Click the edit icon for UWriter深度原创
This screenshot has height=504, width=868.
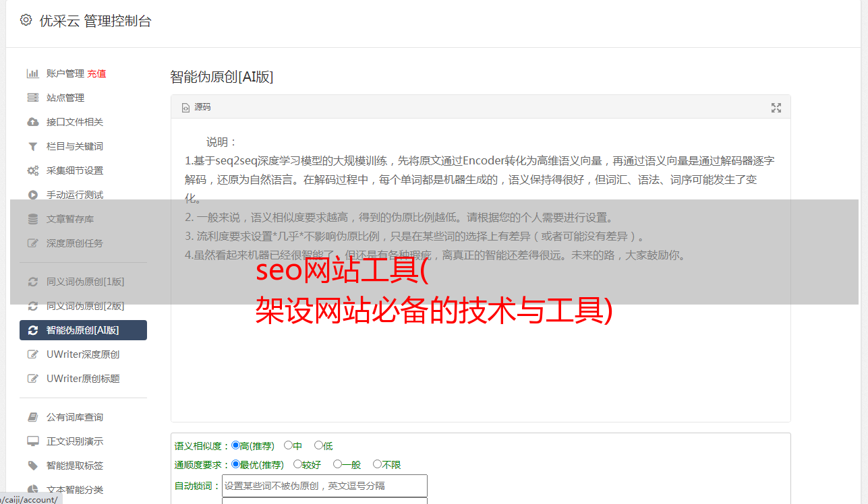[32, 354]
